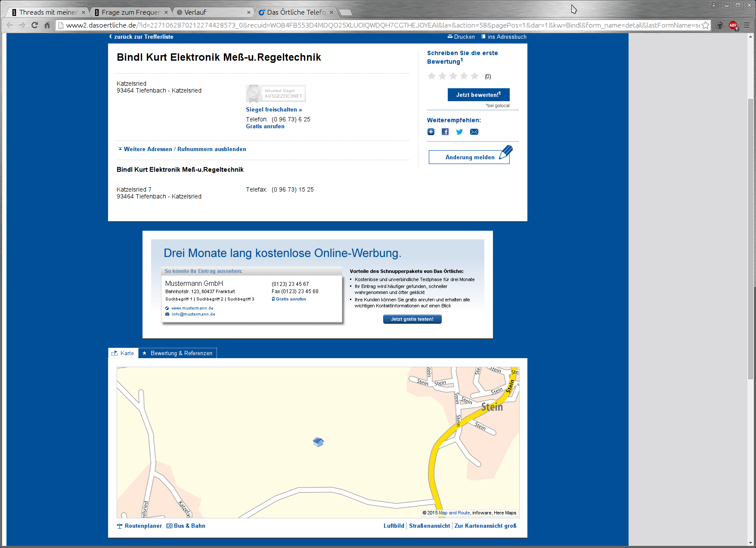The height and width of the screenshot is (548, 756).
Task: Click the btrusted-Siegel badge
Action: point(276,93)
